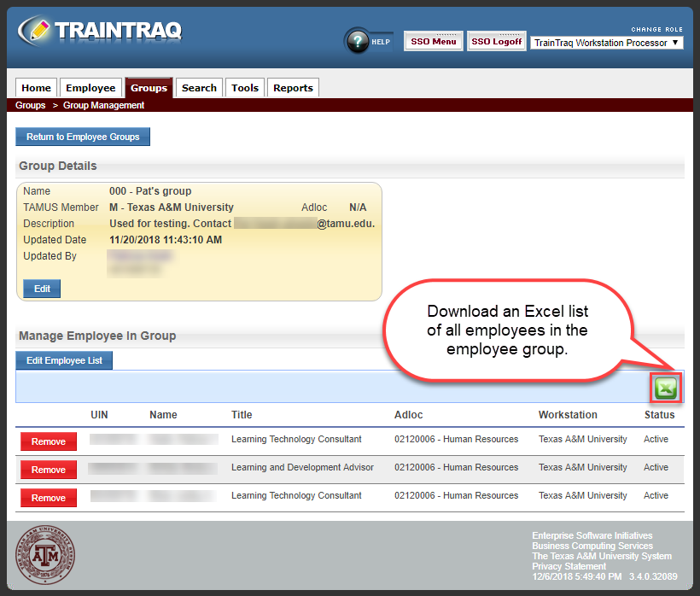This screenshot has width=700, height=596.
Task: Switch to the Reports tab
Action: pos(293,87)
